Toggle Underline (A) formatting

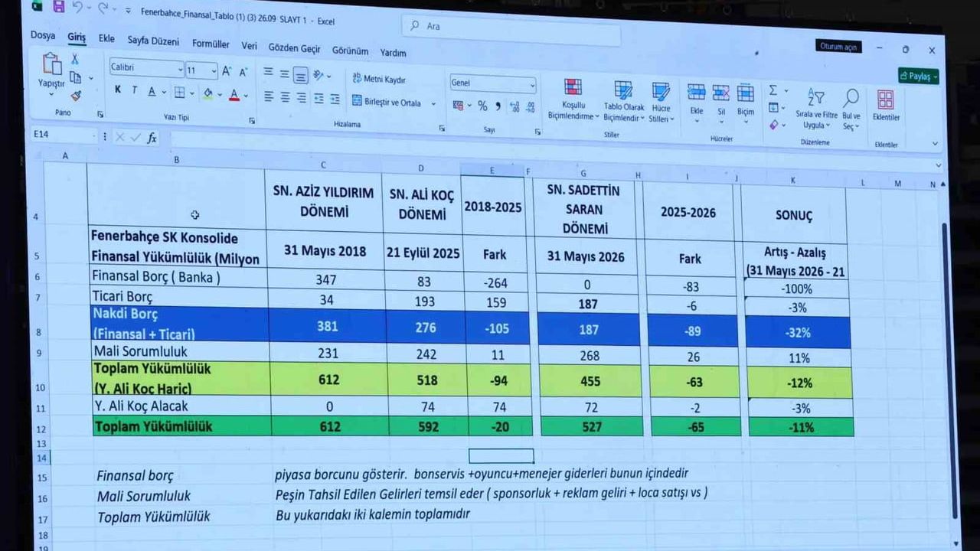(152, 91)
